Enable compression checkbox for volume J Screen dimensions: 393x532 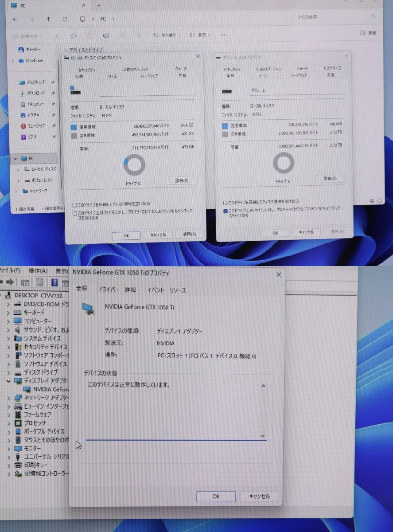pyautogui.click(x=226, y=201)
